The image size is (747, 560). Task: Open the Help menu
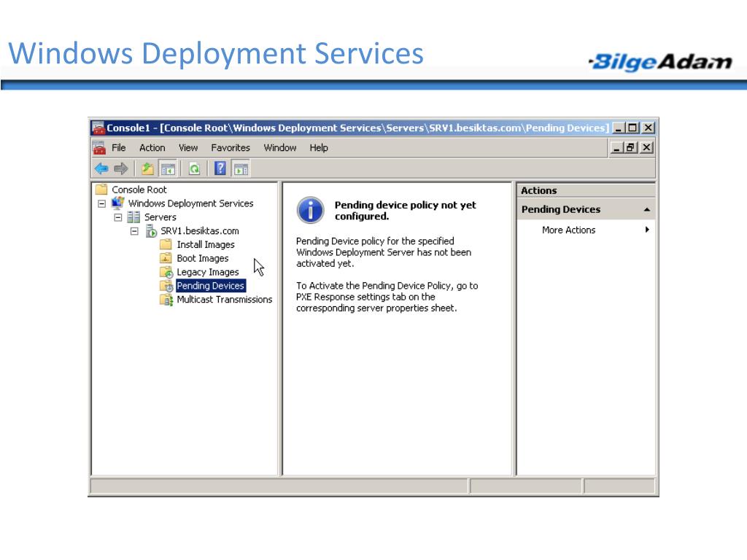click(319, 147)
